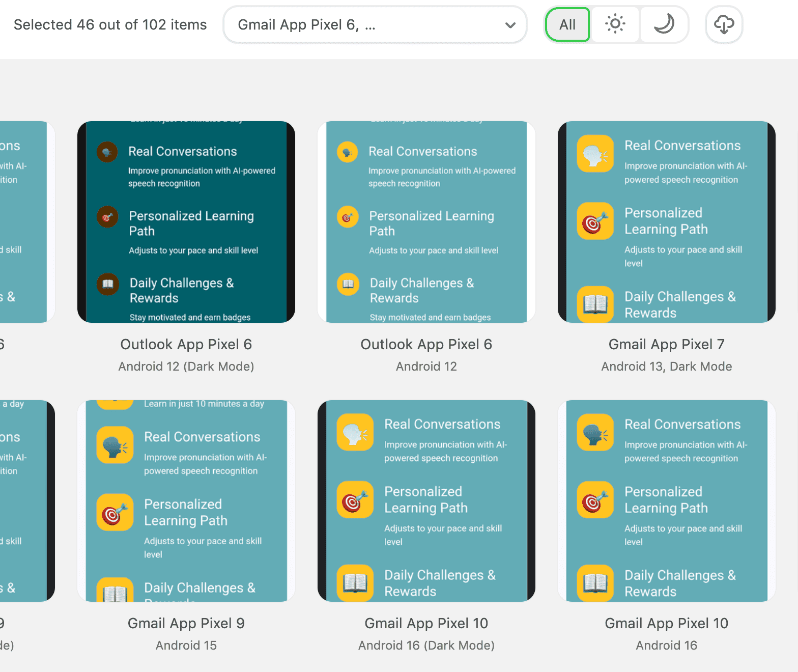Click target icon in Gmail Pixel 9 preview
This screenshot has height=672, width=798.
(115, 513)
